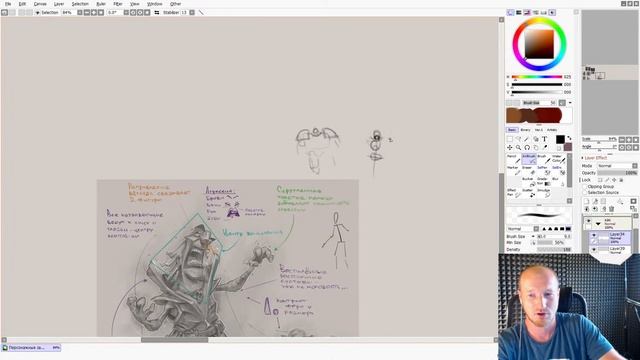Choose the Pencil brush preset

point(513,159)
